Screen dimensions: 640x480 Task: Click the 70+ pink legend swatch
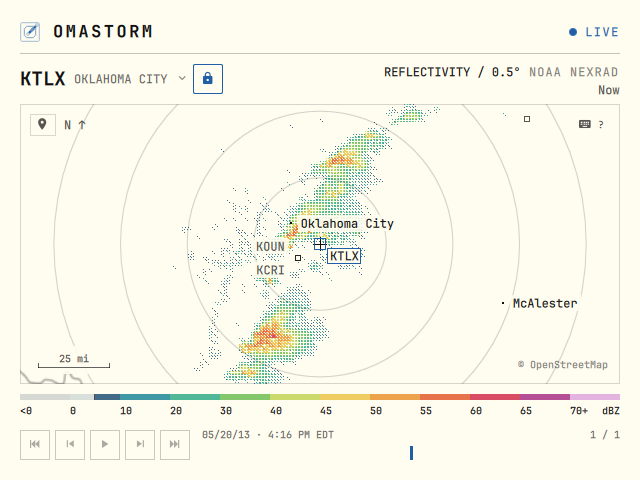click(595, 397)
